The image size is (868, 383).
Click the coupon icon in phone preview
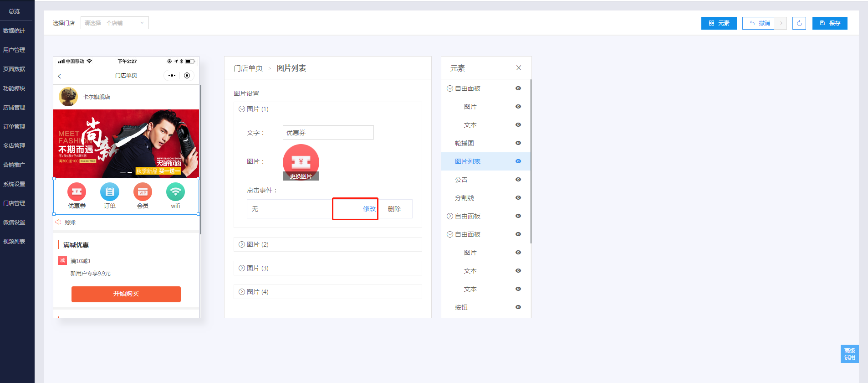[x=77, y=192]
